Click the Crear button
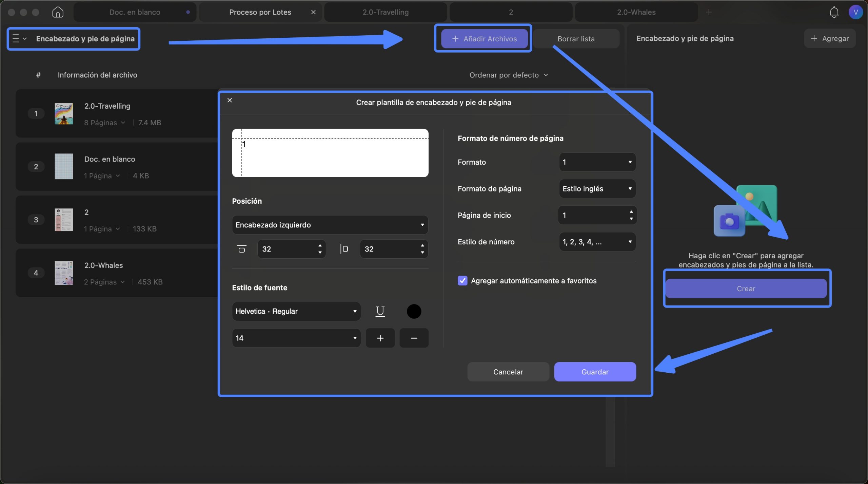 [746, 288]
